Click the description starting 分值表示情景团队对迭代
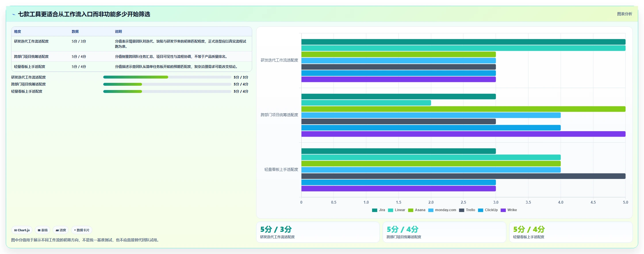Screen dimensions: 644x254 (x=181, y=44)
